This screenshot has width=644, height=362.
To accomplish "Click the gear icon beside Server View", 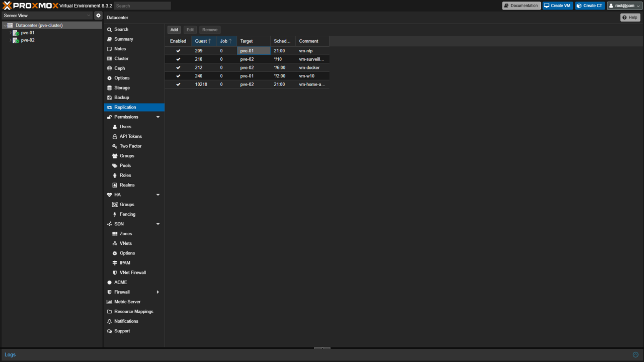I will [99, 16].
